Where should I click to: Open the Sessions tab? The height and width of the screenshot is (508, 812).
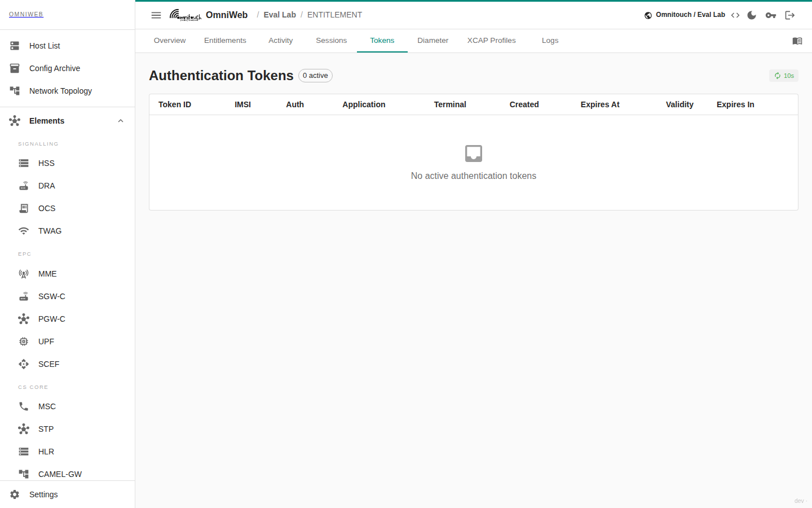click(x=332, y=41)
